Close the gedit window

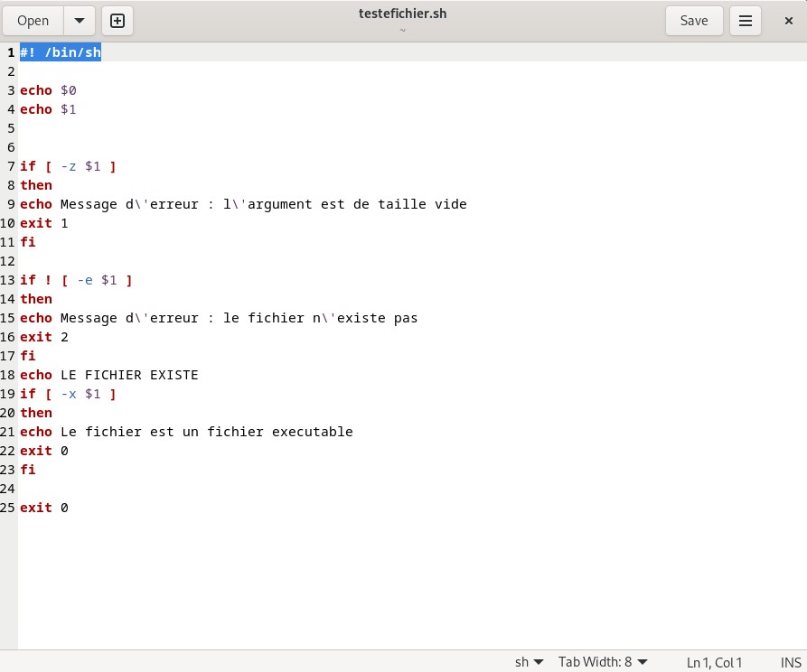(x=788, y=21)
